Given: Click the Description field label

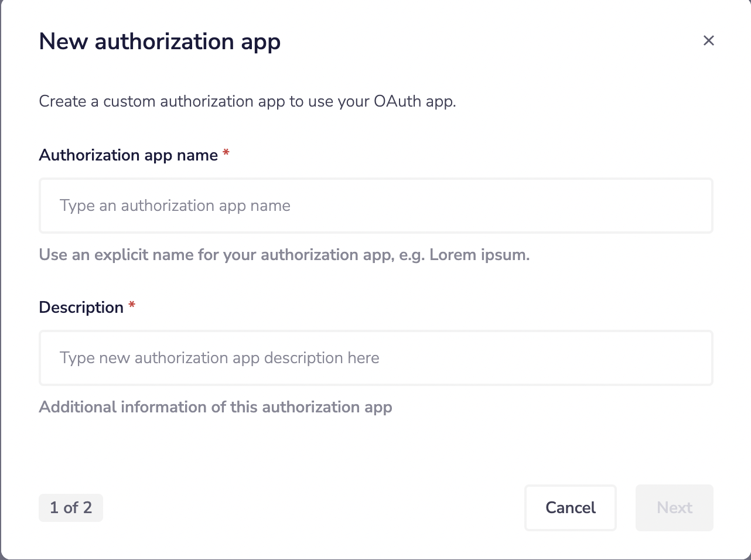Looking at the screenshot, I should [x=81, y=307].
